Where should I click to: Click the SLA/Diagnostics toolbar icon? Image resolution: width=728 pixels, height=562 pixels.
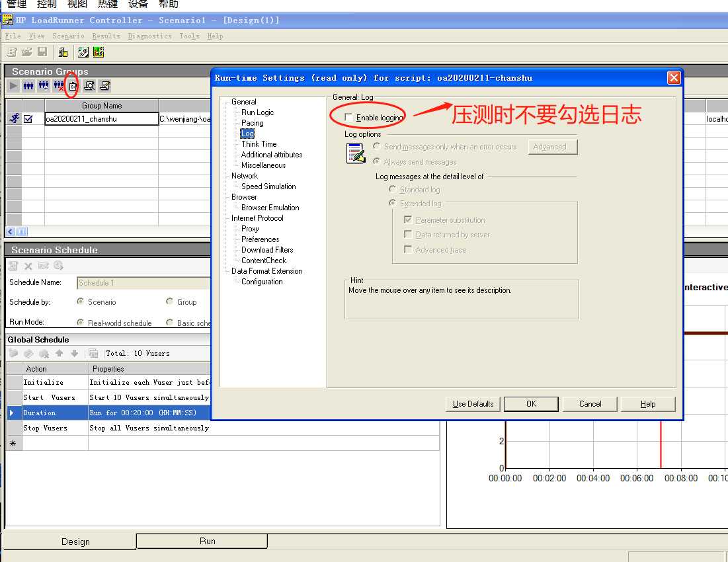83,52
